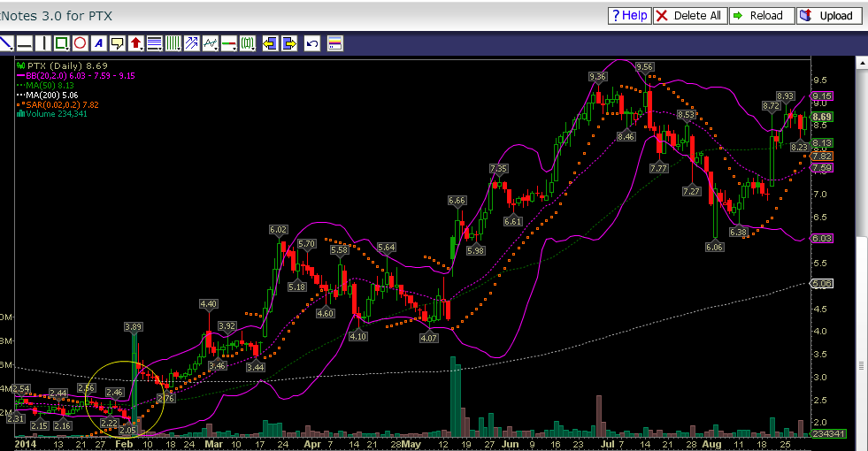Image resolution: width=868 pixels, height=451 pixels.
Task: Click the yellow right-arrow toolbar icon
Action: pos(288,42)
